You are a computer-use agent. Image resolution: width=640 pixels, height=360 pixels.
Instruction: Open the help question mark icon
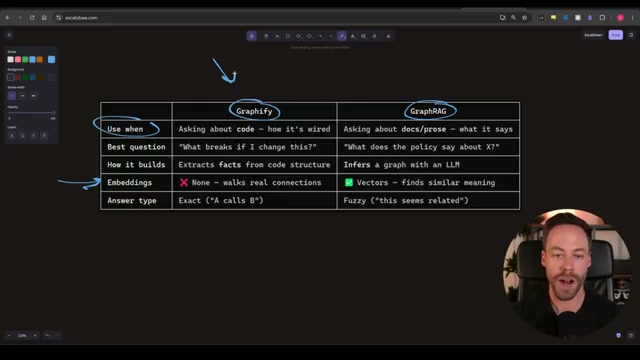click(631, 336)
